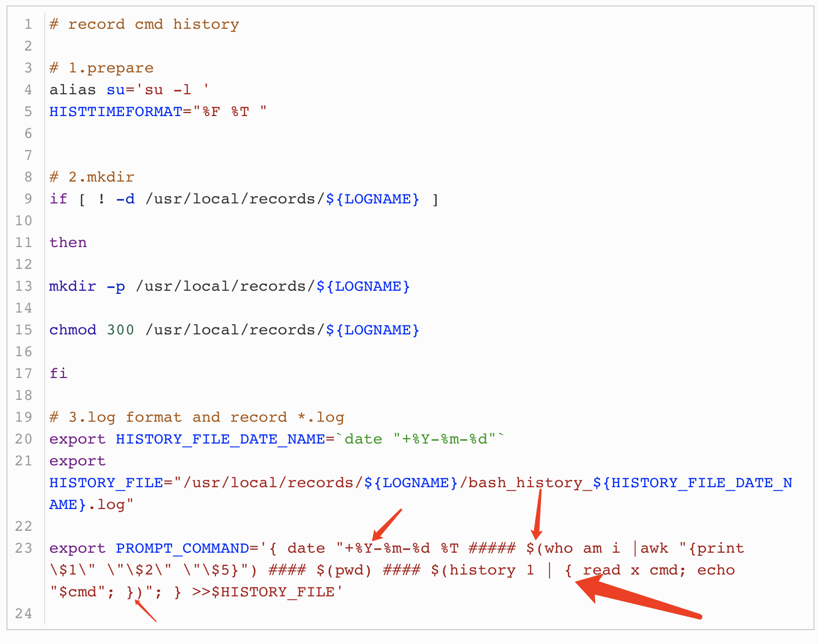Image resolution: width=818 pixels, height=644 pixels.
Task: Click the 'awk' command text
Action: point(654,548)
